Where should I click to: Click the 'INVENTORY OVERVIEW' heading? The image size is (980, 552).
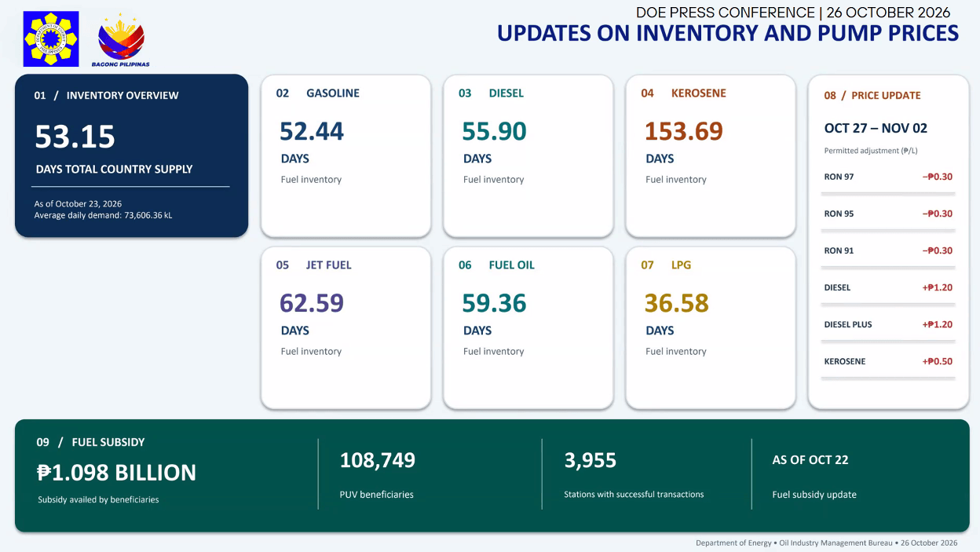point(122,95)
